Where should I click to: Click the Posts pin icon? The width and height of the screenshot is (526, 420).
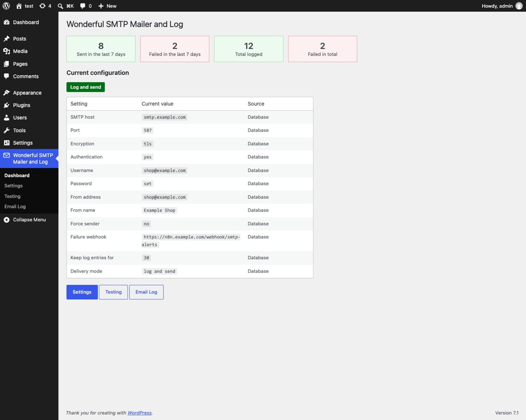point(7,39)
